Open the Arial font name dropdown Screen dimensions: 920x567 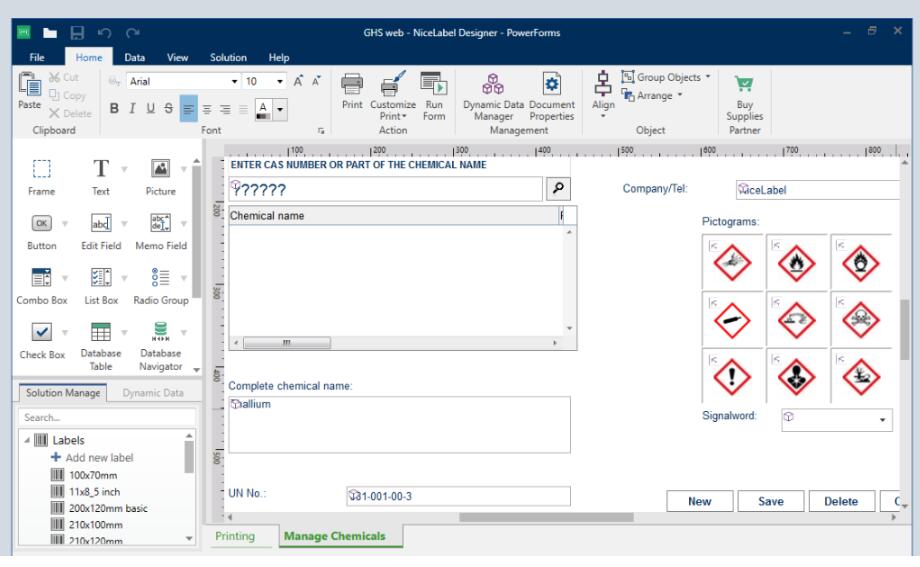(x=234, y=81)
